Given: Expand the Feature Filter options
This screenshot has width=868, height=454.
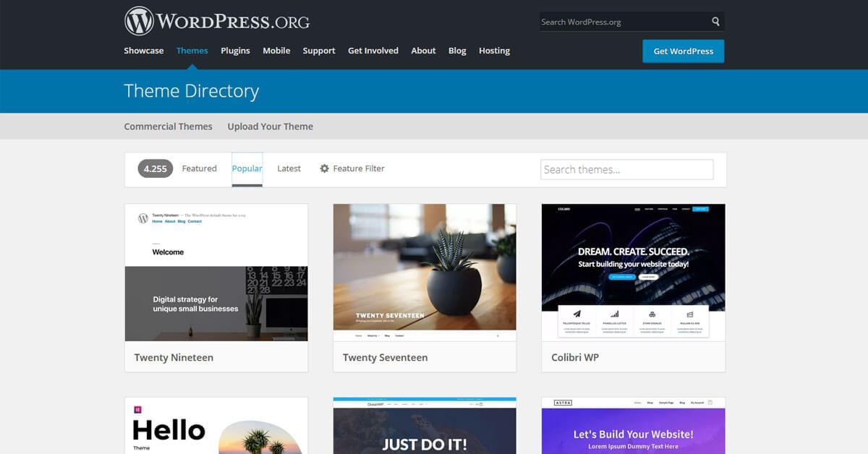Looking at the screenshot, I should click(352, 168).
